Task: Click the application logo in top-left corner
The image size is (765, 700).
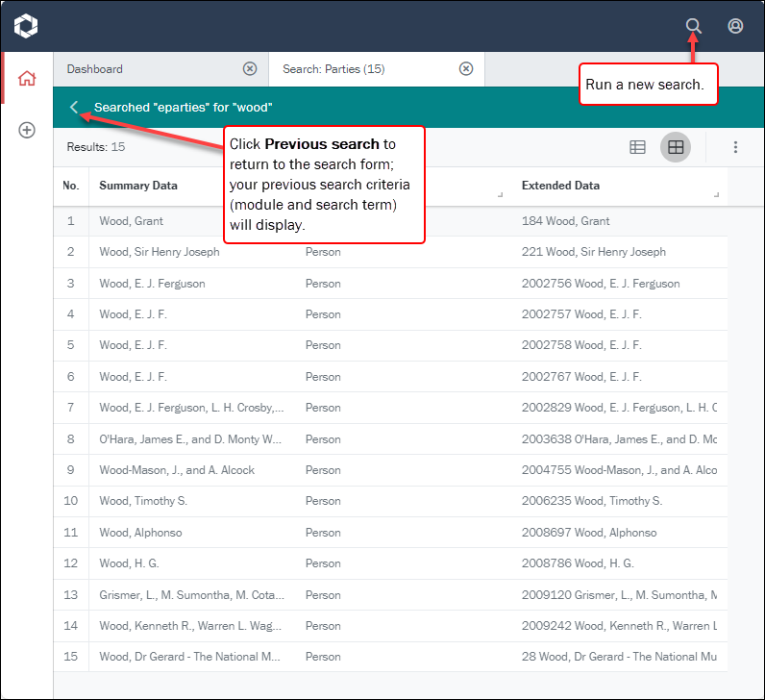Action: (26, 26)
